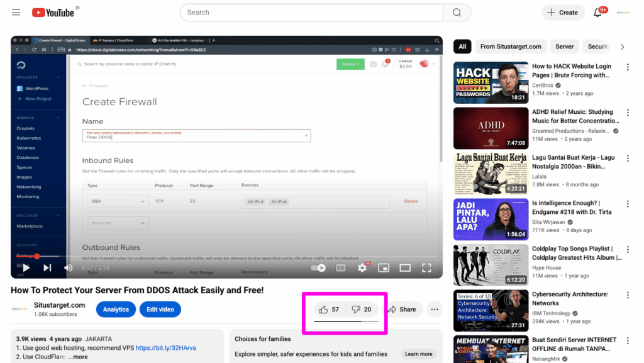Click the Edit video button
Image resolution: width=644 pixels, height=363 pixels.
tap(160, 309)
